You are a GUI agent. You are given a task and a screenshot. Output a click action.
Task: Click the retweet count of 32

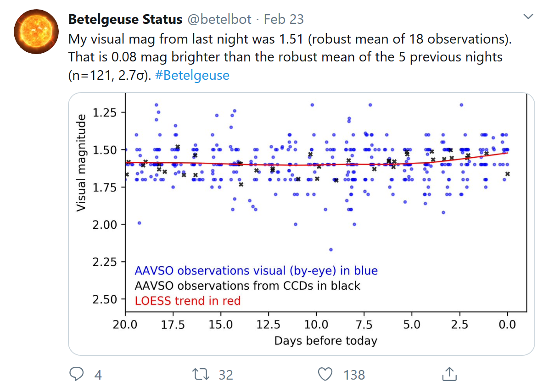pos(225,375)
